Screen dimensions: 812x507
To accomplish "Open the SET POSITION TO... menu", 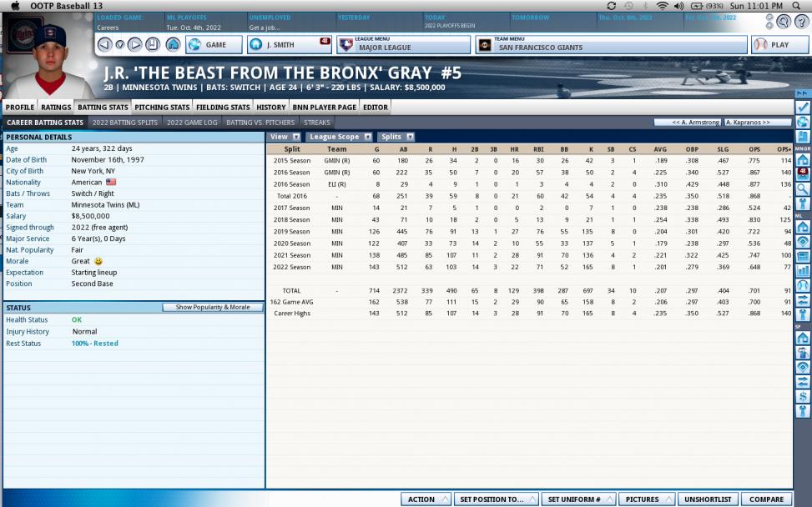I will (x=496, y=499).
